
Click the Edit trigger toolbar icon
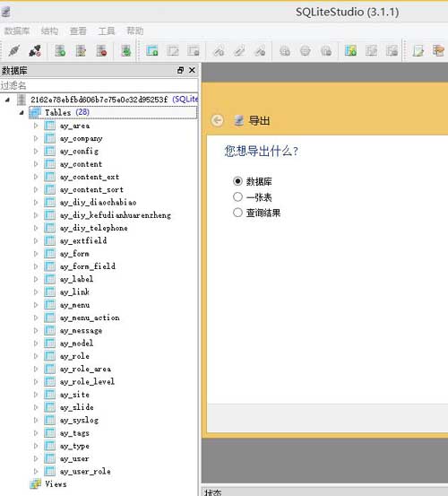(306, 50)
